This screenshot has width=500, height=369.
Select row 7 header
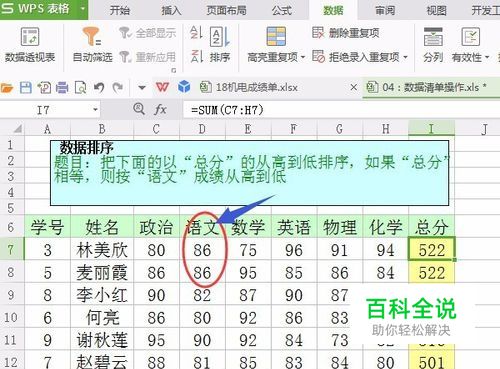(x=11, y=249)
